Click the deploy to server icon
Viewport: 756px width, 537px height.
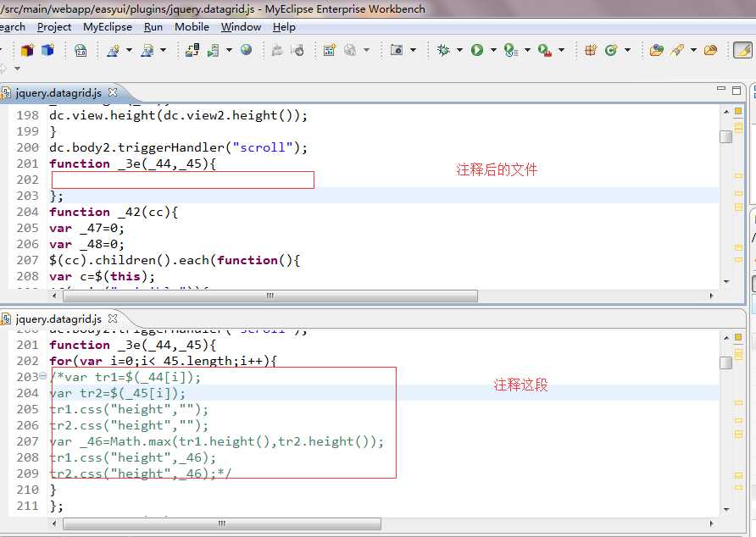[x=192, y=50]
